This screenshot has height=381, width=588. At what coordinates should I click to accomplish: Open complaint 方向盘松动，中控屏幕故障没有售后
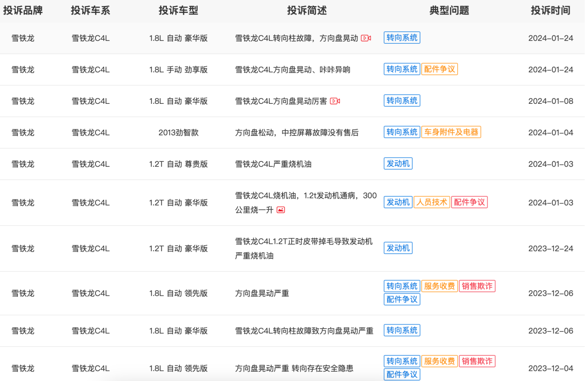pyautogui.click(x=297, y=133)
